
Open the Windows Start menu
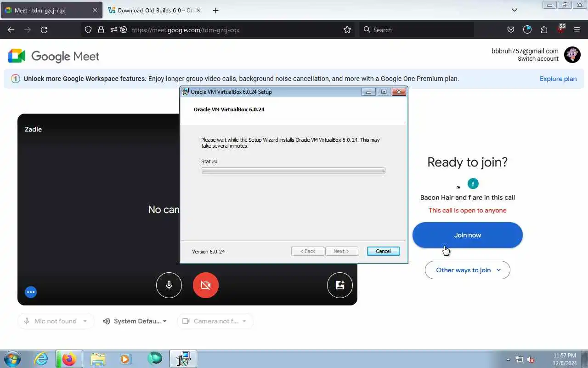pyautogui.click(x=12, y=359)
